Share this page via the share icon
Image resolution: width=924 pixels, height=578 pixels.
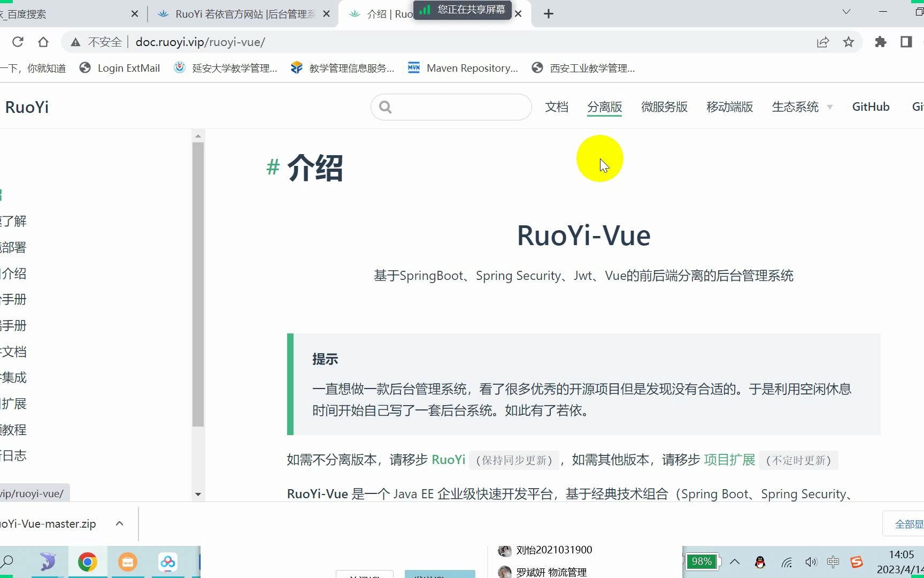point(823,42)
